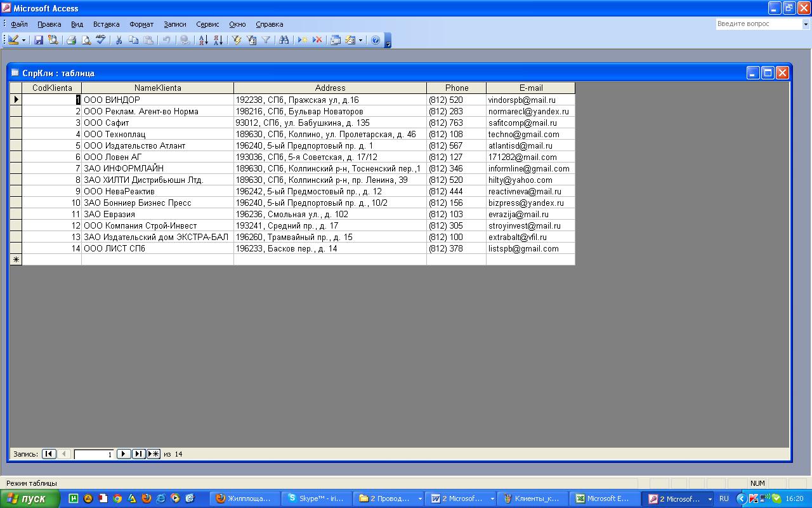Screen dimensions: 812x508
Task: Click the Undo icon
Action: click(x=166, y=40)
